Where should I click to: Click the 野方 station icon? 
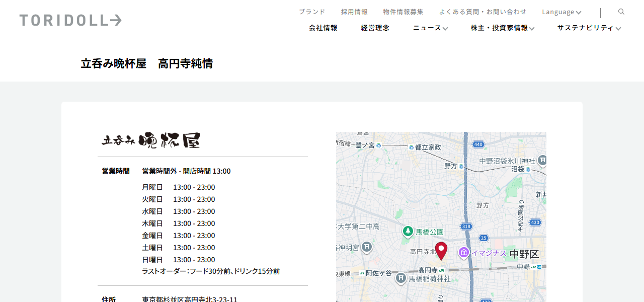point(461,166)
